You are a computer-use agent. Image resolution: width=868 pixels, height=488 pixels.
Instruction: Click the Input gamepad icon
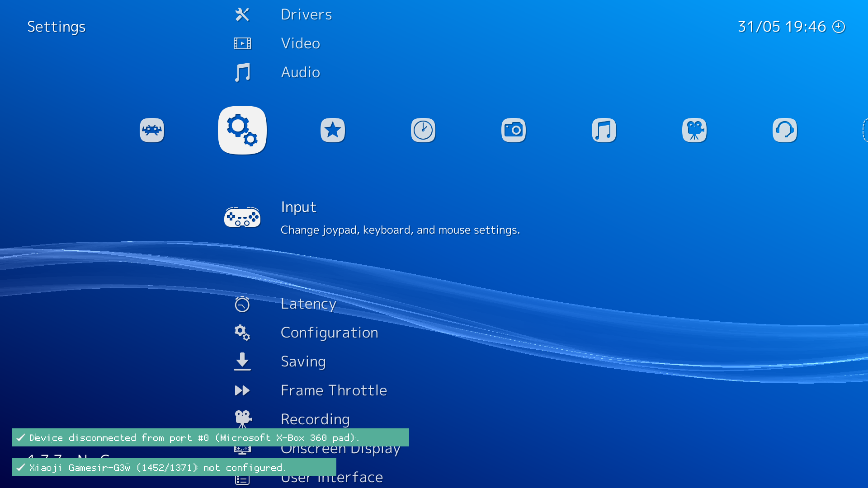tap(242, 217)
